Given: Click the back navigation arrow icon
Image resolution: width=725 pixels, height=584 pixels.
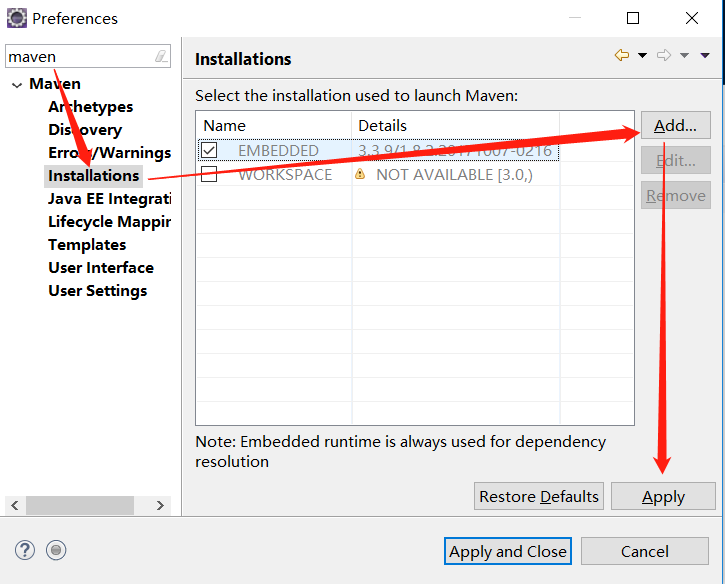Looking at the screenshot, I should [622, 55].
